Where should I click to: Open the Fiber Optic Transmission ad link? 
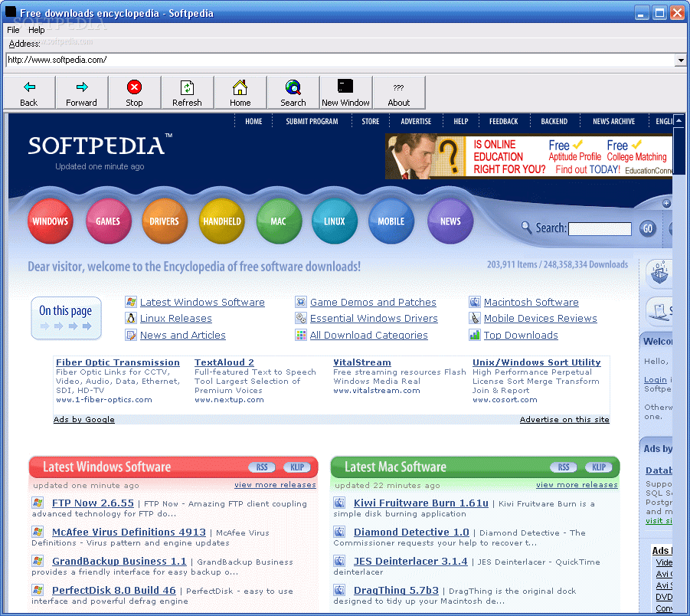117,362
